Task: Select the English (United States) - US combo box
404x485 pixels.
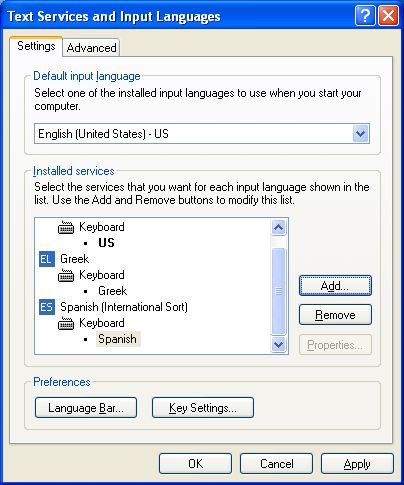Action: tap(202, 134)
